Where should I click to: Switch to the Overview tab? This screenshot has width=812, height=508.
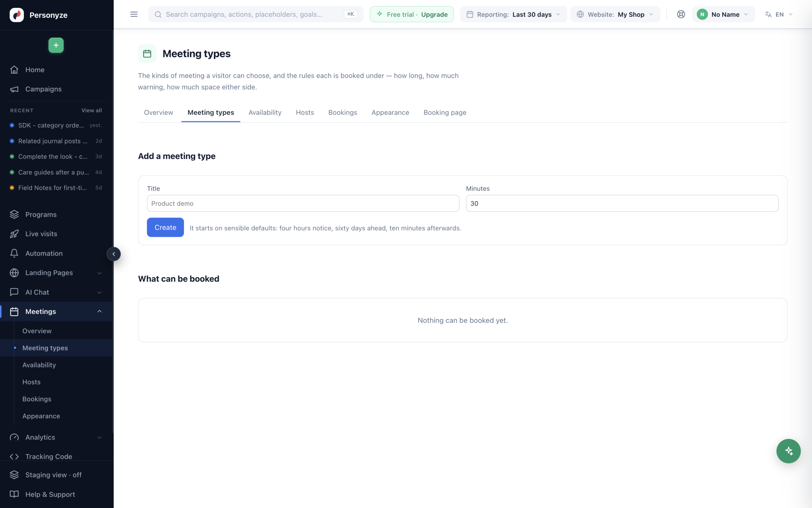[x=158, y=112]
